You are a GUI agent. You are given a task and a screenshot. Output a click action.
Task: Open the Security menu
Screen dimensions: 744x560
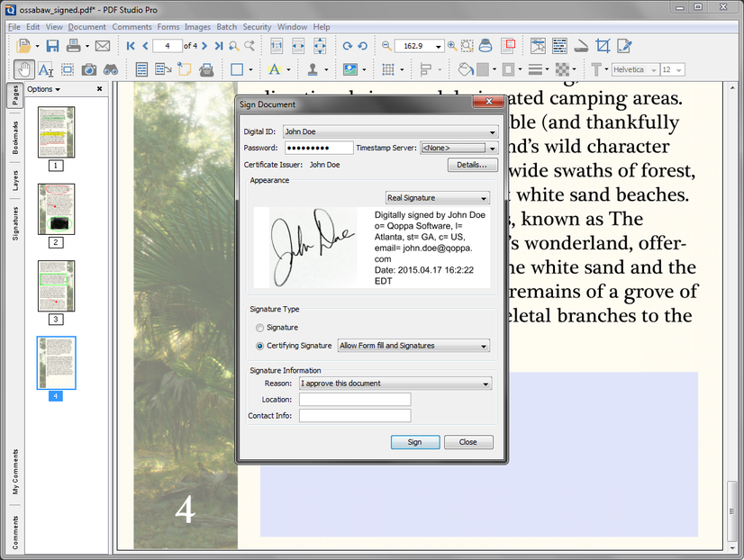point(257,27)
